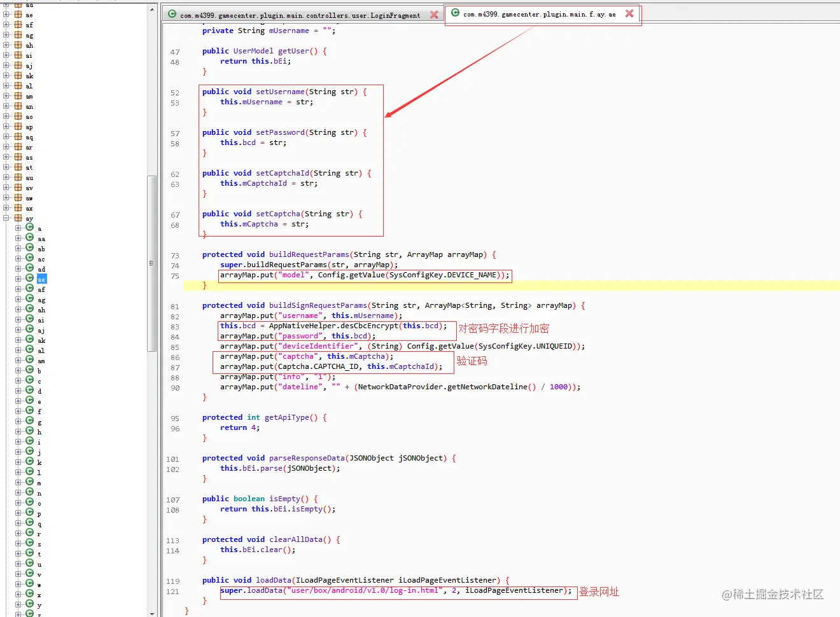Select class af under ay
The width and height of the screenshot is (840, 617).
tap(41, 289)
